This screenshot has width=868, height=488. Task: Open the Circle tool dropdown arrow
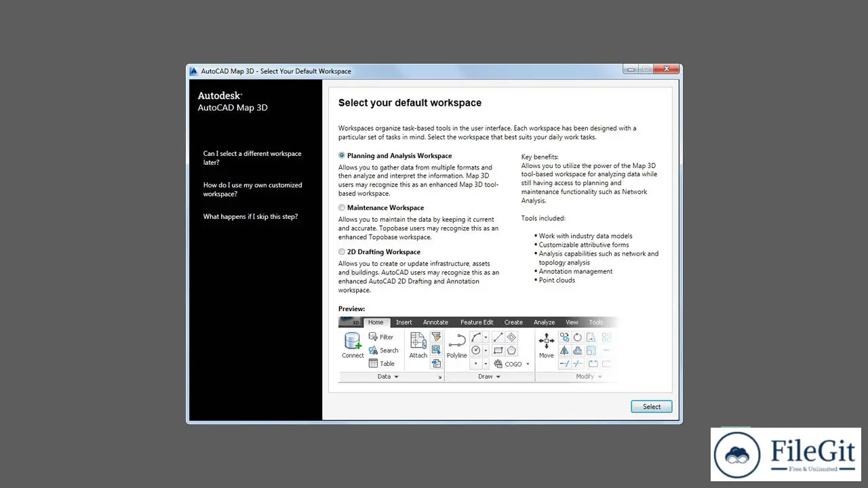coord(486,350)
